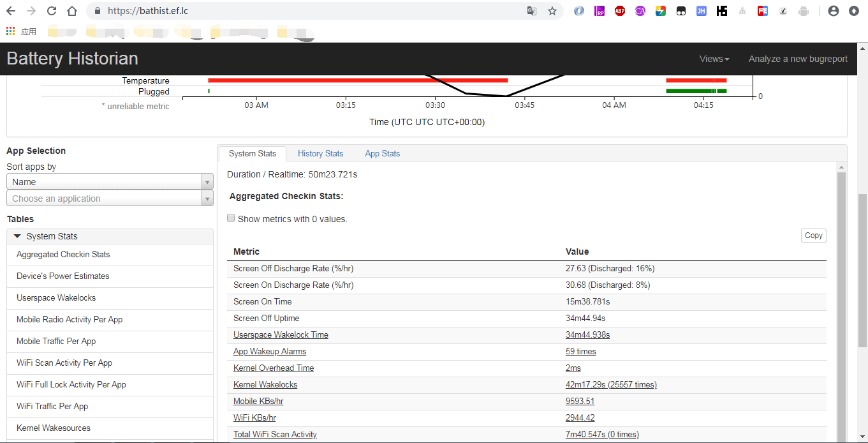Open the checkmark extension icon
This screenshot has width=868, height=443.
click(783, 11)
